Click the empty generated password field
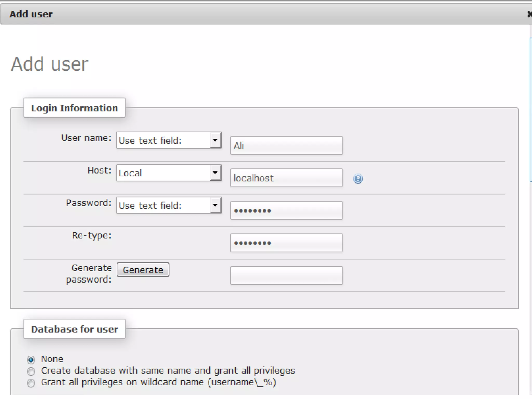532x399 pixels. click(286, 275)
